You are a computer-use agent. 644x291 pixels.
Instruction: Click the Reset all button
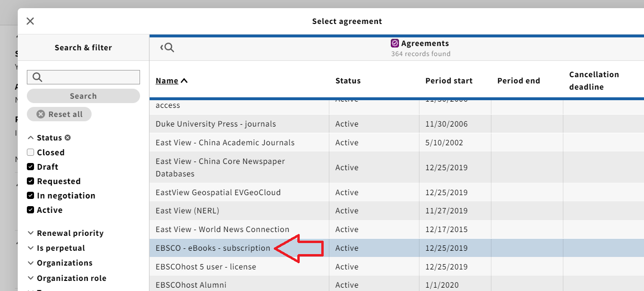pyautogui.click(x=59, y=114)
